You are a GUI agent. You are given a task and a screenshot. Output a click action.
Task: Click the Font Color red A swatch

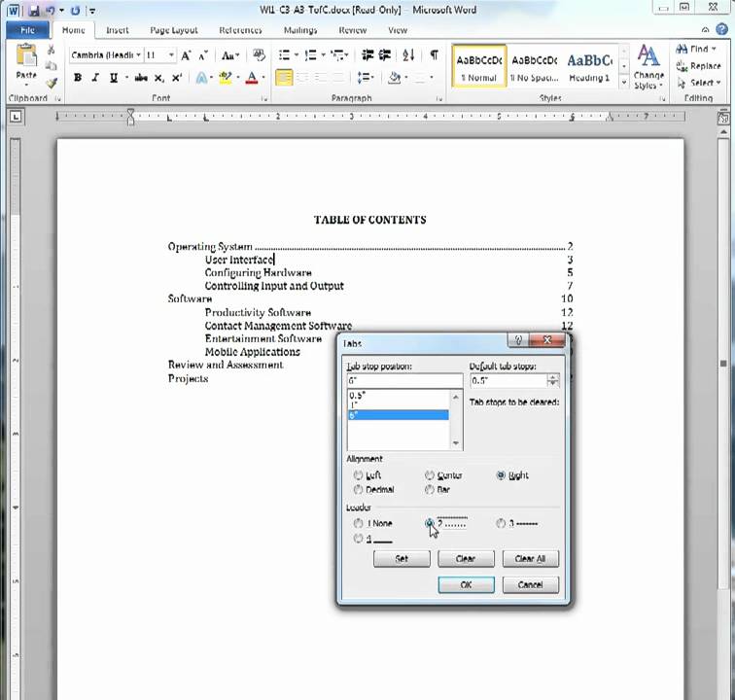click(x=252, y=78)
